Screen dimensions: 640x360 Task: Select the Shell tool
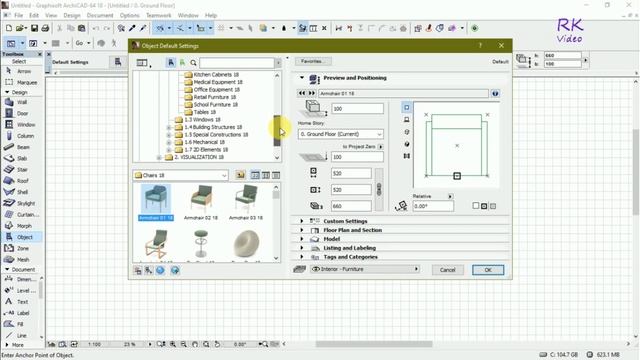coord(21,192)
